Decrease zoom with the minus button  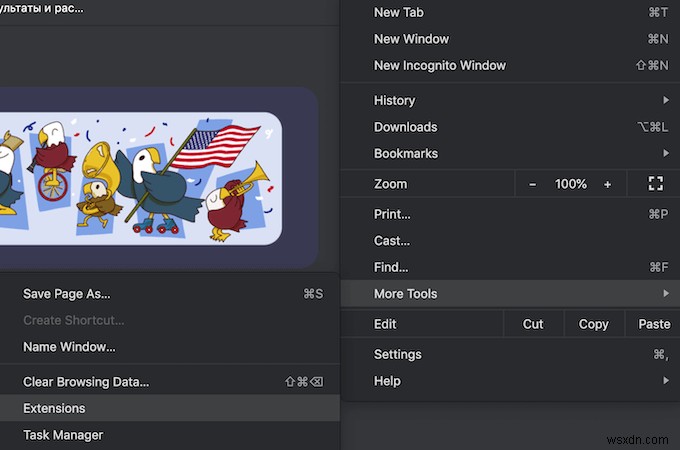[x=533, y=184]
